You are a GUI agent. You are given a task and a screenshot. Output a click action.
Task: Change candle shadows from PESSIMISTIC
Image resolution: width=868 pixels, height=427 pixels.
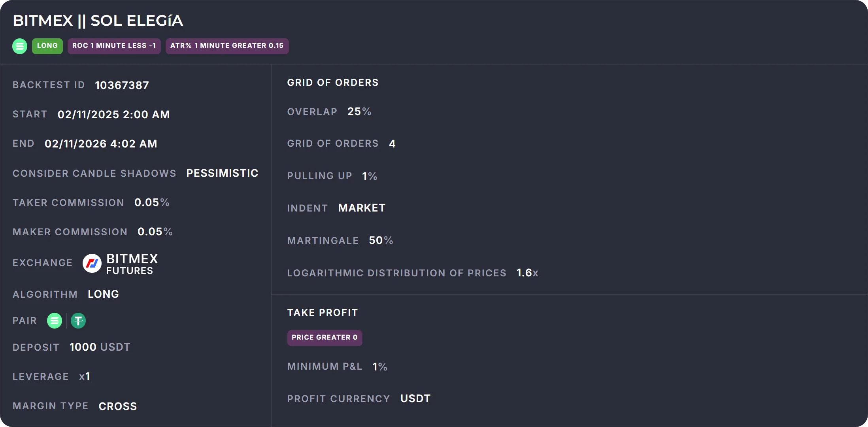(222, 173)
